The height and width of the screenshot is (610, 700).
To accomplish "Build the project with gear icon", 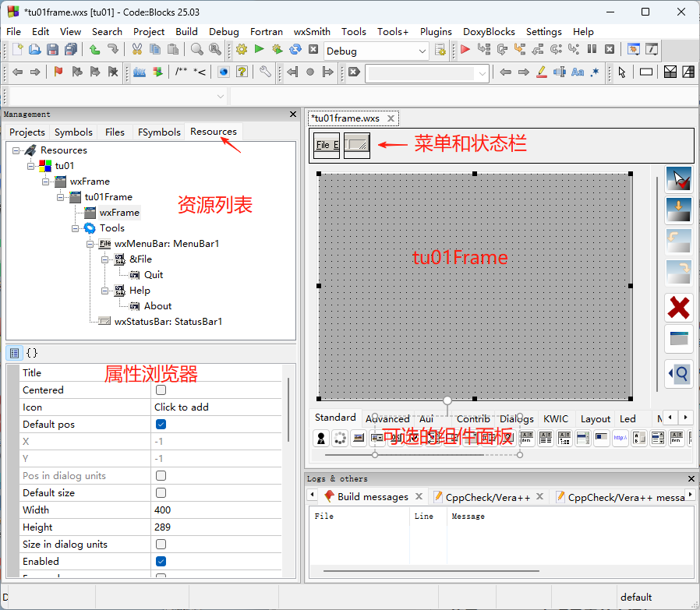I will (242, 49).
